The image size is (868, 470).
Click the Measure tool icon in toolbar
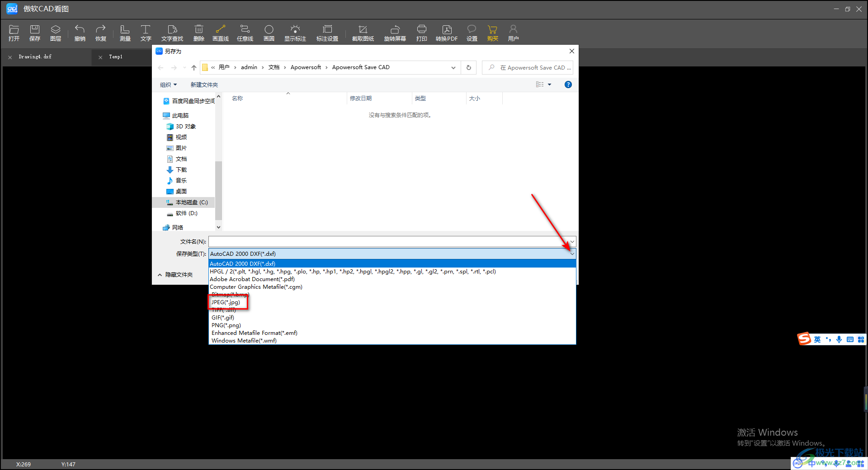pos(125,33)
